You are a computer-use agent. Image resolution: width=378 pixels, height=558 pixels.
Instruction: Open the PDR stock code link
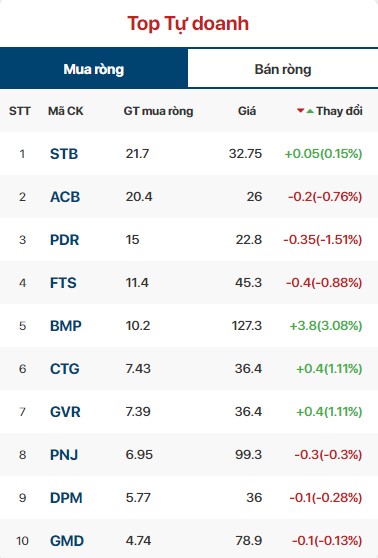pos(64,240)
